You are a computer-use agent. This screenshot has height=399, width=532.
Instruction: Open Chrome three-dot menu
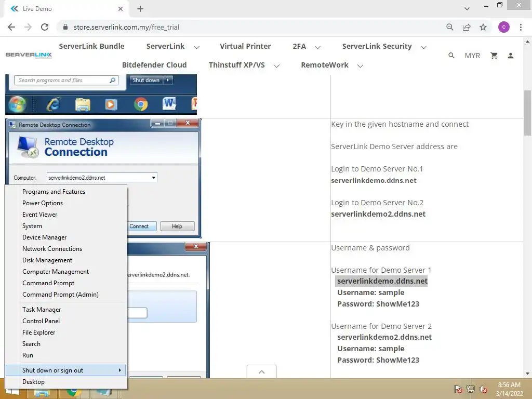coord(521,27)
